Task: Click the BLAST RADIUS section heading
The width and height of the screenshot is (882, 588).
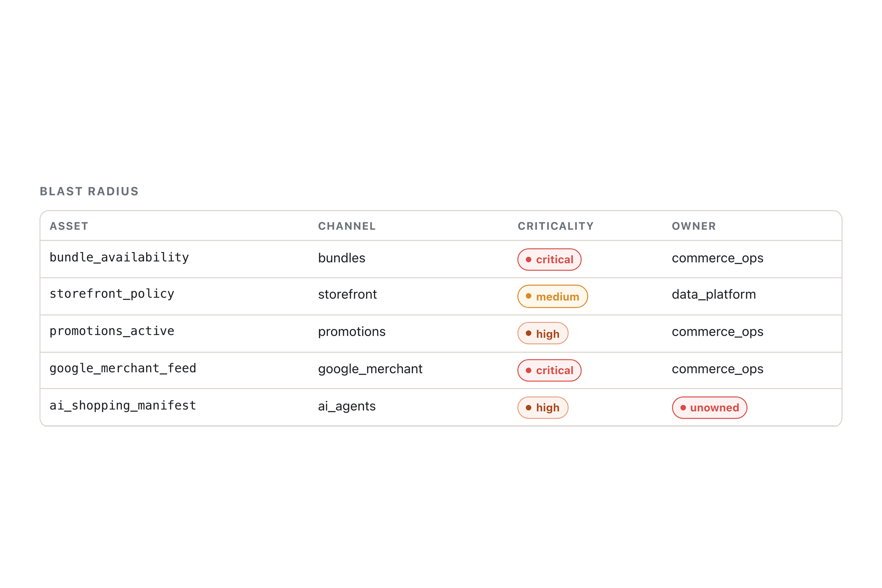Action: [89, 191]
